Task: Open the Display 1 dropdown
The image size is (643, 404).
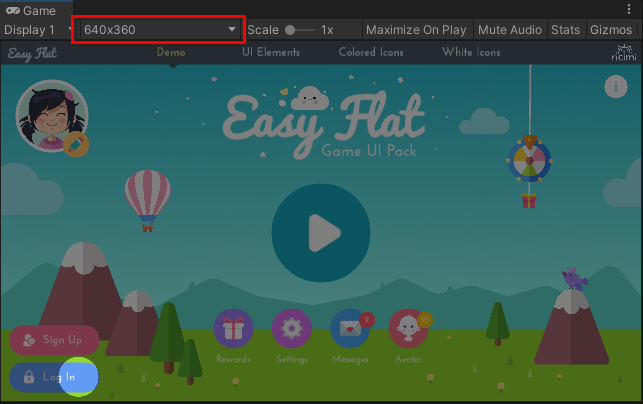Action: [x=38, y=30]
